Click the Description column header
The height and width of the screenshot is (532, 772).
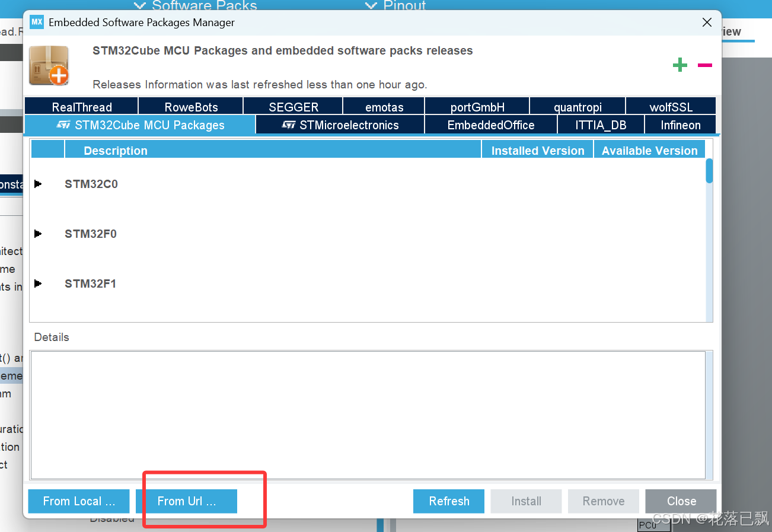(273, 149)
